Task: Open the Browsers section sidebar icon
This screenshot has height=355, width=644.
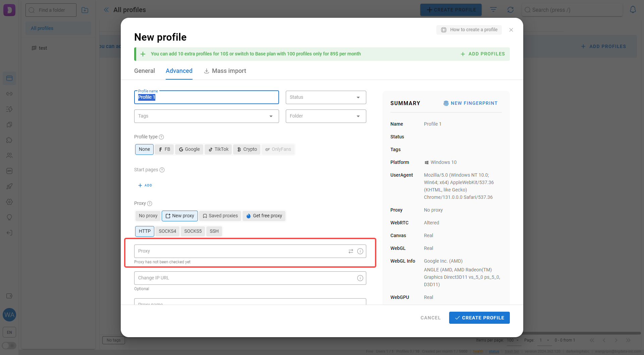Action: click(9, 78)
